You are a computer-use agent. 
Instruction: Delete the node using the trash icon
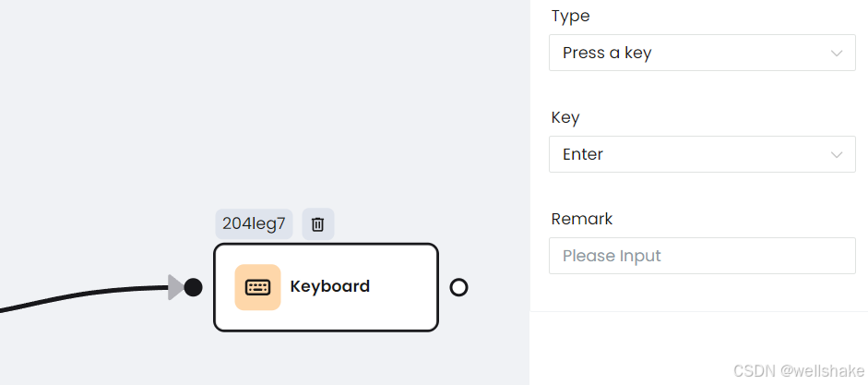point(317,223)
